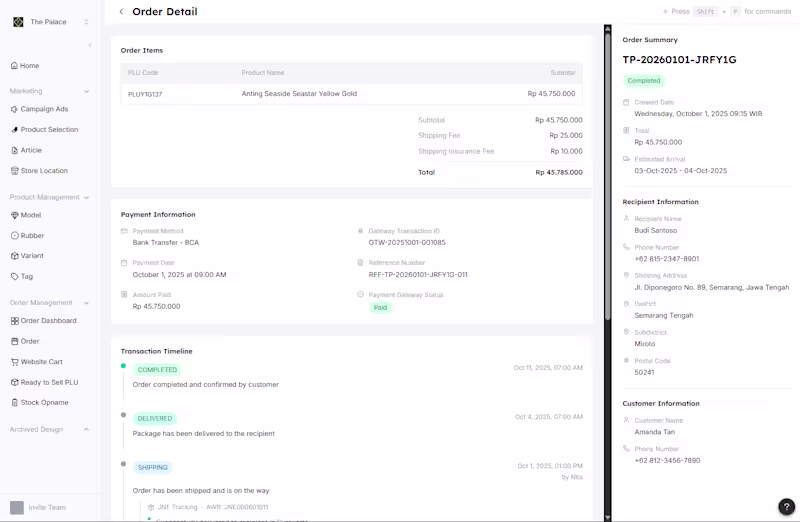Click reference REF-TP-20260101-JRFY1G-011
Screen dimensions: 800x522
418,275
